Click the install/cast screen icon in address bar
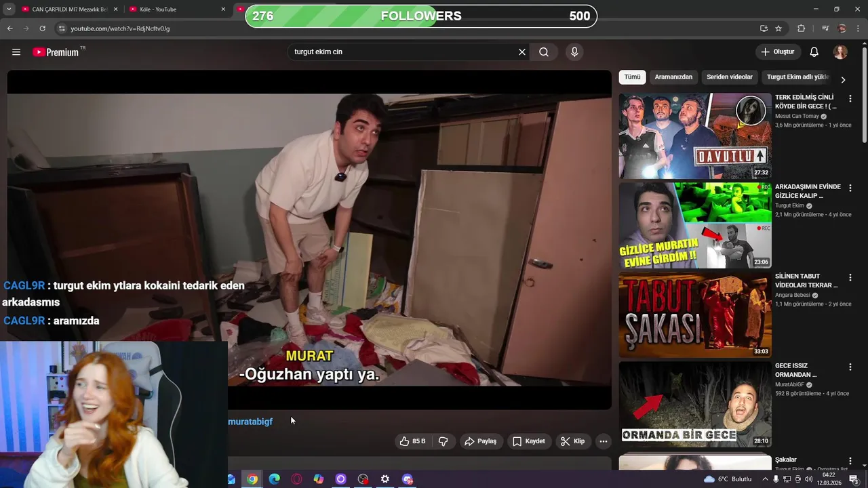Viewport: 868px width, 488px height. click(x=764, y=28)
